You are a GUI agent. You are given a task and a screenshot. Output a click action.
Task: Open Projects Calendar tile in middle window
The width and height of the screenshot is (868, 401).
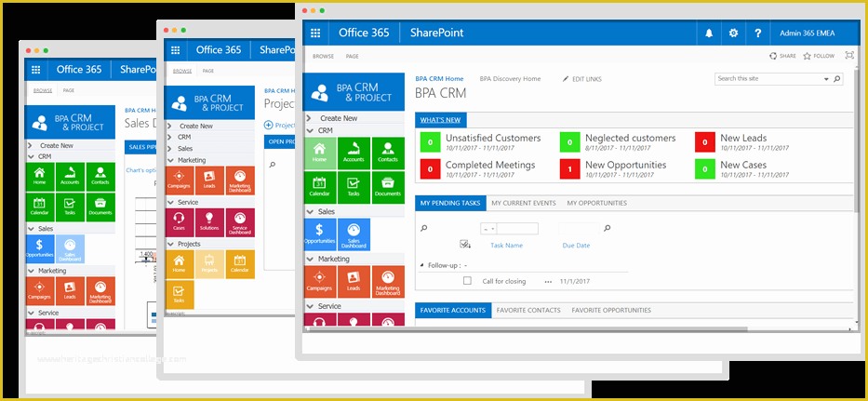click(240, 263)
